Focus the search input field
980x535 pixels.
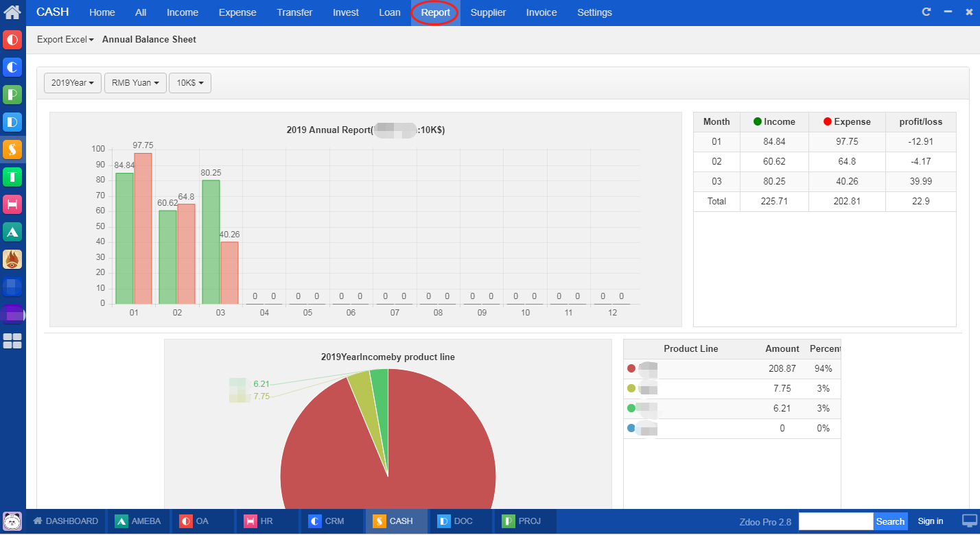point(836,521)
